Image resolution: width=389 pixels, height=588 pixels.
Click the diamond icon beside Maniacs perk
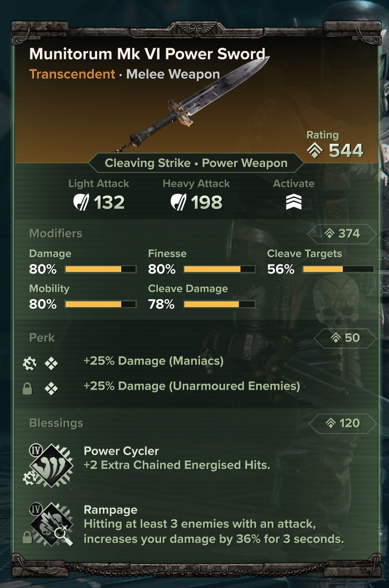[x=51, y=363]
